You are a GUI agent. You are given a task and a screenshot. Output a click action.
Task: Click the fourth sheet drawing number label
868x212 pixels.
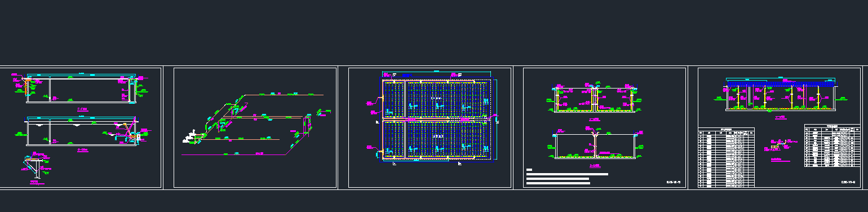click(x=674, y=182)
